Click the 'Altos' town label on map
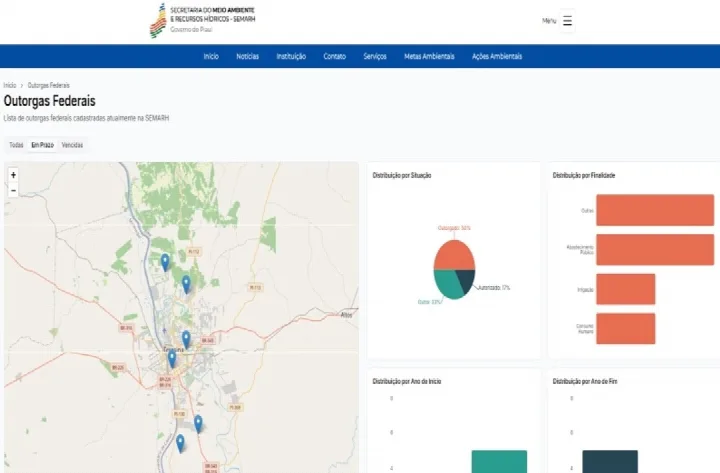The width and height of the screenshot is (720, 473). (346, 315)
